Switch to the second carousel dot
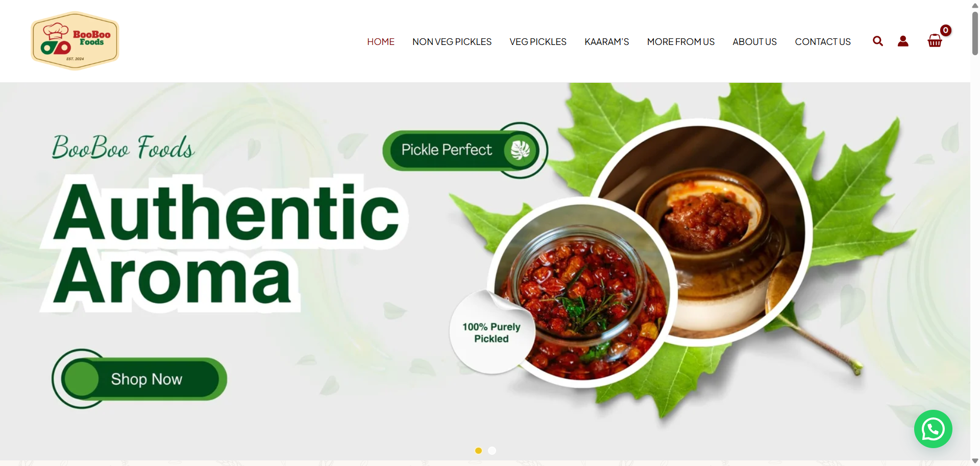980x466 pixels. [492, 450]
